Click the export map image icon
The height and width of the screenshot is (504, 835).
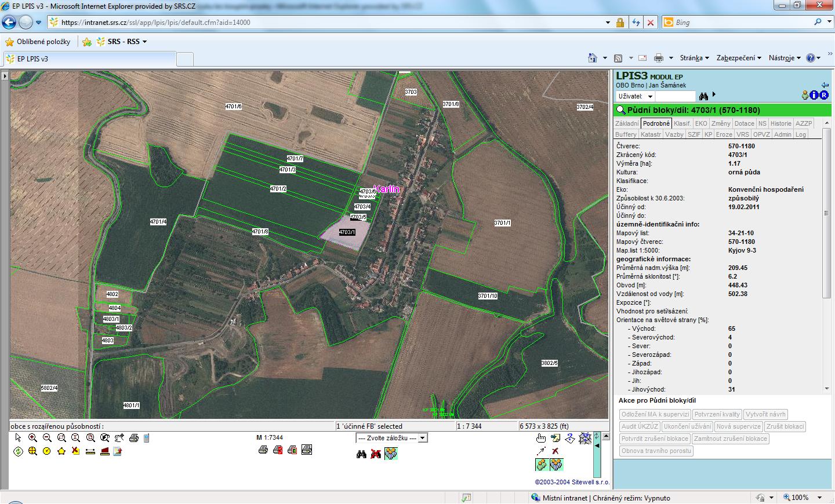[x=119, y=451]
